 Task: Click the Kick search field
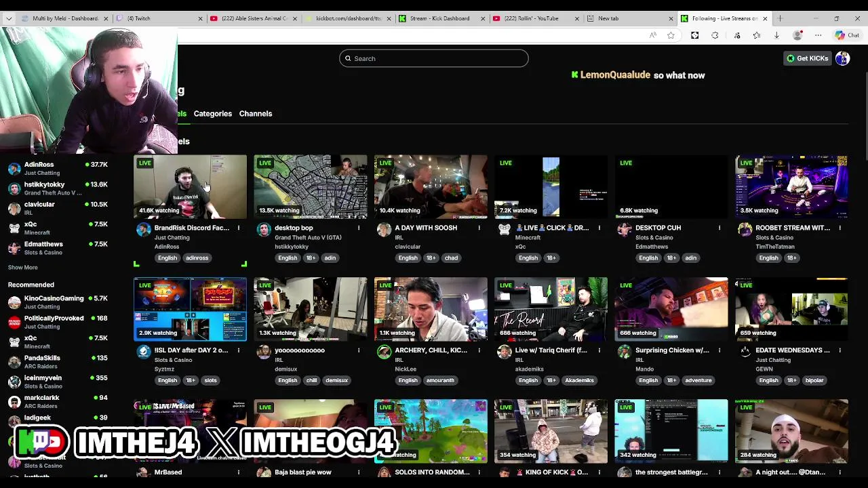434,58
